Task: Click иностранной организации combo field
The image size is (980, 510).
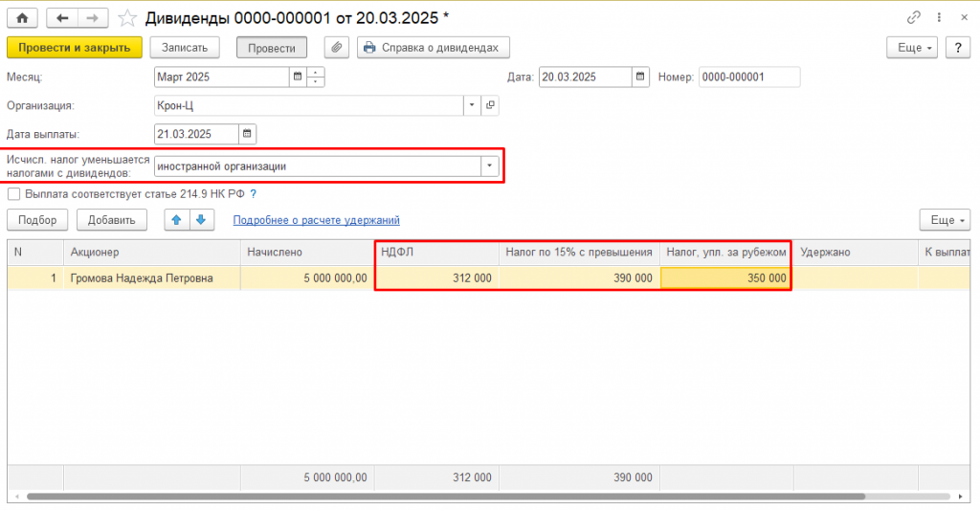Action: tap(318, 166)
